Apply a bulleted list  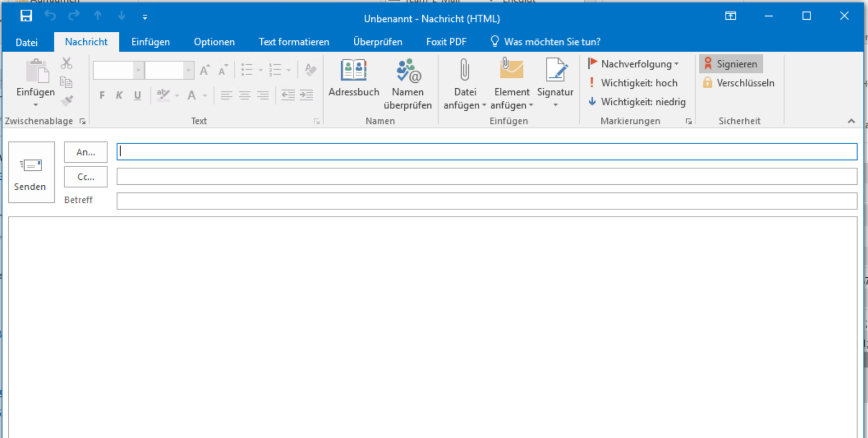point(247,70)
